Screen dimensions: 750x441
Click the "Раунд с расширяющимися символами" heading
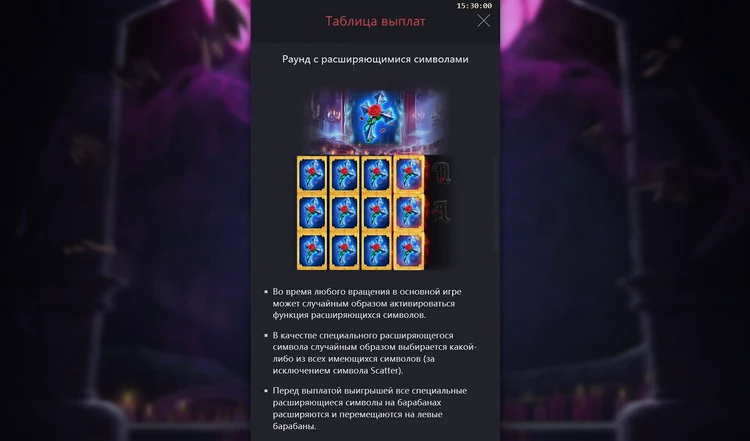[375, 59]
